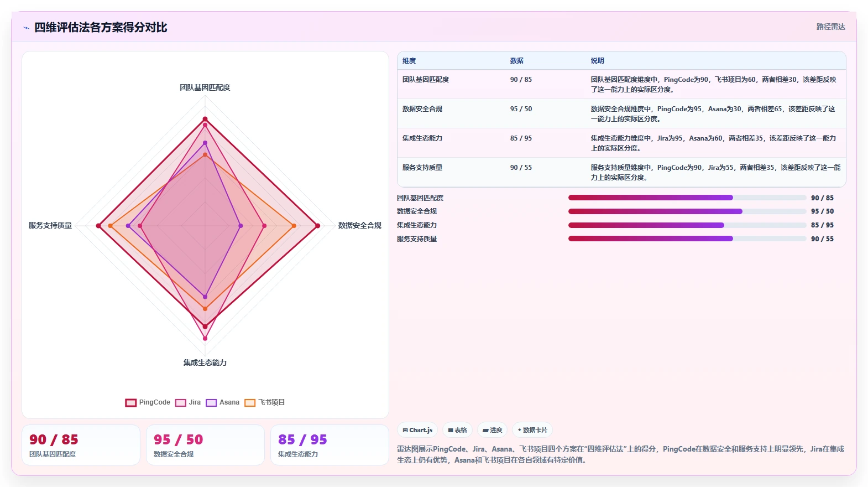This screenshot has width=868, height=487.
Task: Click PingCode data point on 数据安全合规 axis
Action: click(x=317, y=226)
